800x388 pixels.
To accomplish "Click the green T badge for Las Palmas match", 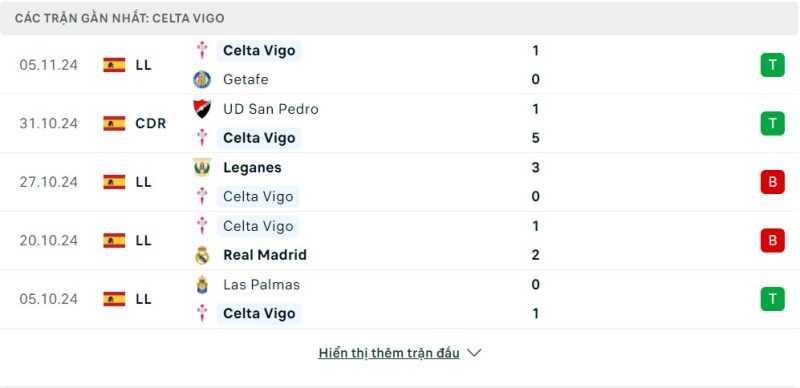I will 772,299.
